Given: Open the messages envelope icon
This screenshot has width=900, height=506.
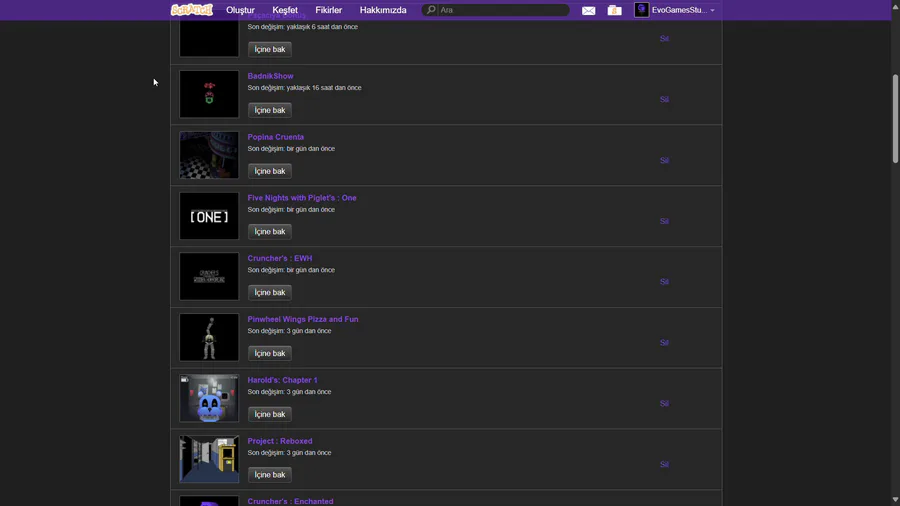Looking at the screenshot, I should 588,10.
